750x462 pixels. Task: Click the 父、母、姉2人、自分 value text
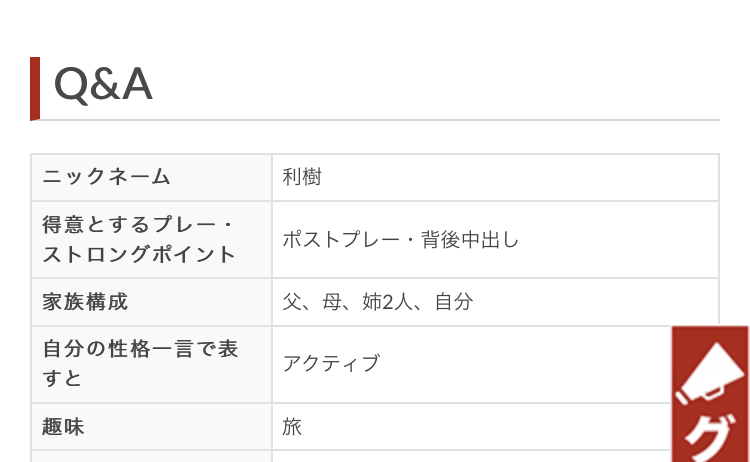coord(378,302)
